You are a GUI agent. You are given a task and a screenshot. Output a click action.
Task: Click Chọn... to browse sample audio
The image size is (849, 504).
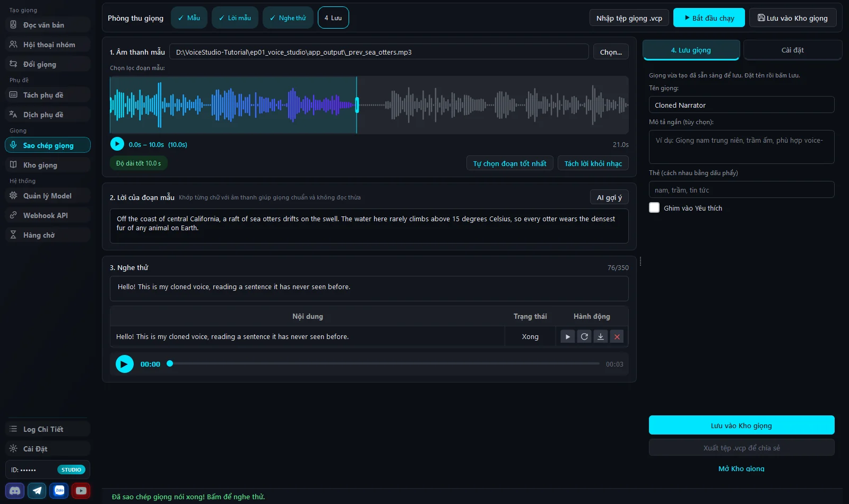tap(611, 51)
